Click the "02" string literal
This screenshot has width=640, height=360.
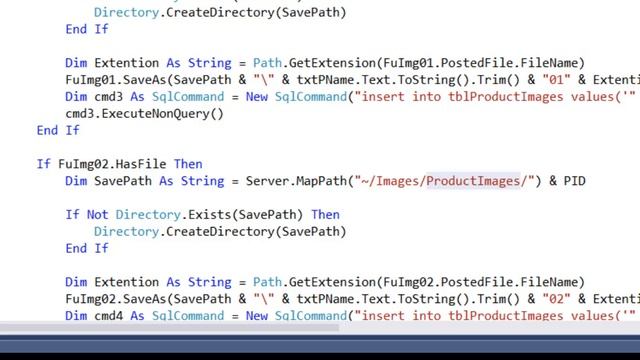[x=556, y=299]
